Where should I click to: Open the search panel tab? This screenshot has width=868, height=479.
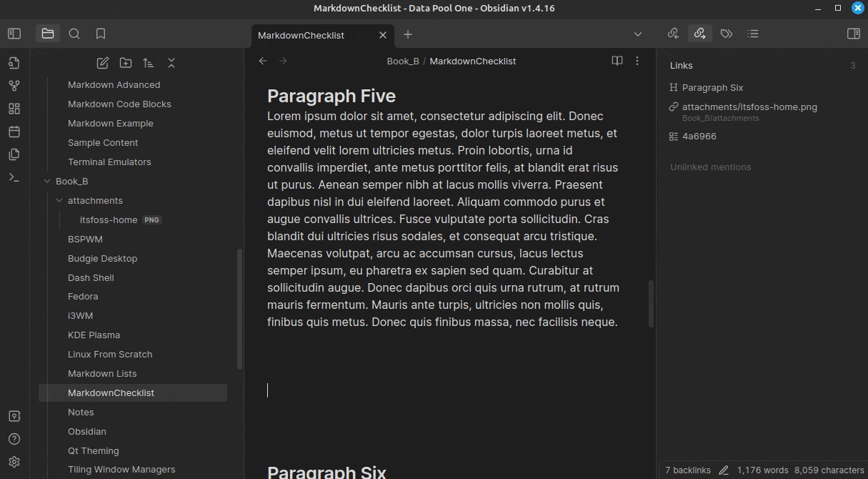pos(74,34)
